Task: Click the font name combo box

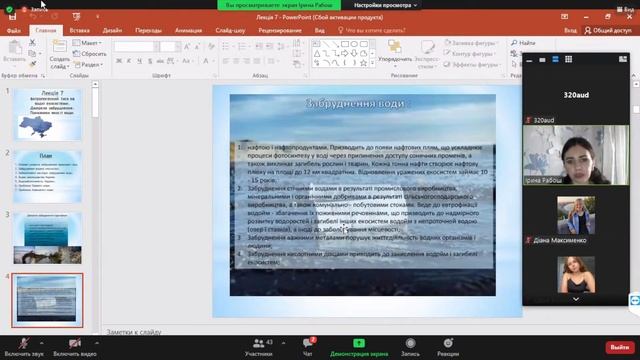Action: pos(136,47)
